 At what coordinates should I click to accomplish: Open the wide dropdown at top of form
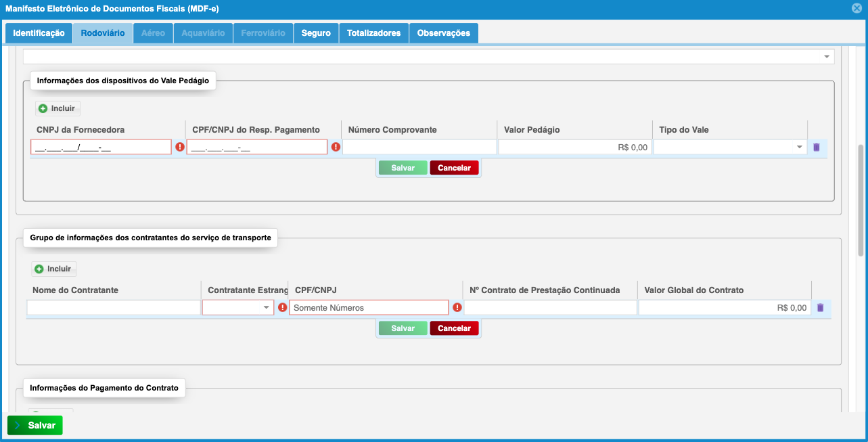point(428,57)
